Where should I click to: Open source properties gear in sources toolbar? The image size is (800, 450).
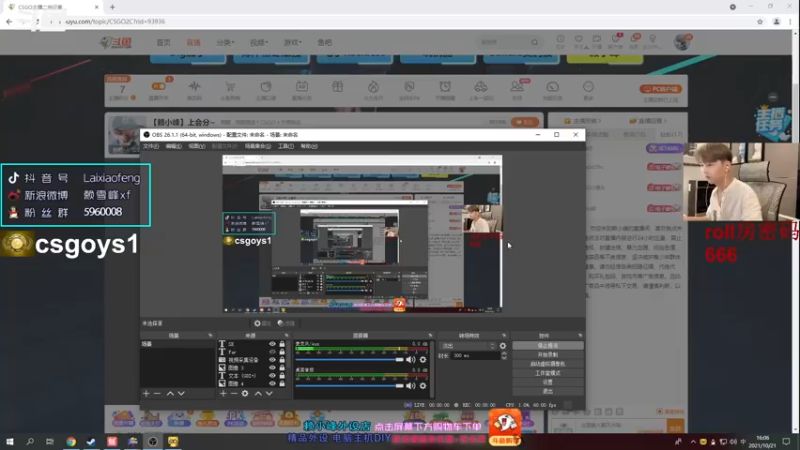click(245, 393)
